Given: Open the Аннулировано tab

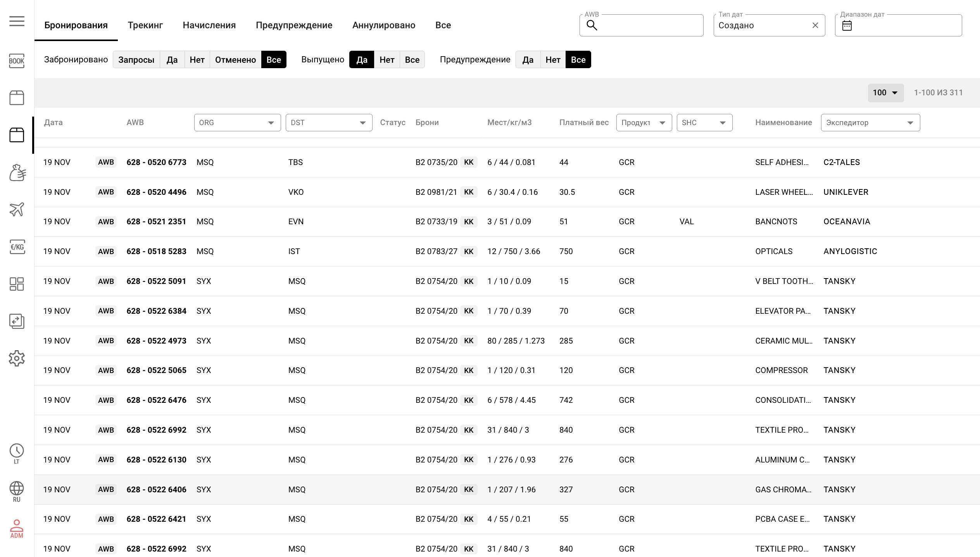Looking at the screenshot, I should click(384, 25).
